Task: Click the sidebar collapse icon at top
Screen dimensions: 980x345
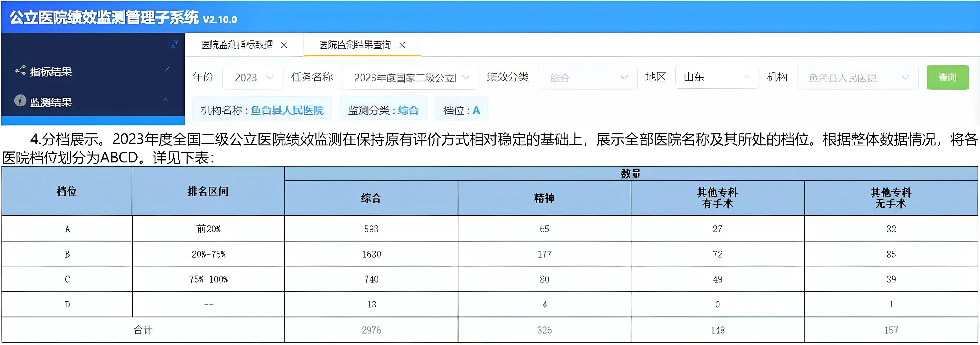Action: pyautogui.click(x=174, y=44)
